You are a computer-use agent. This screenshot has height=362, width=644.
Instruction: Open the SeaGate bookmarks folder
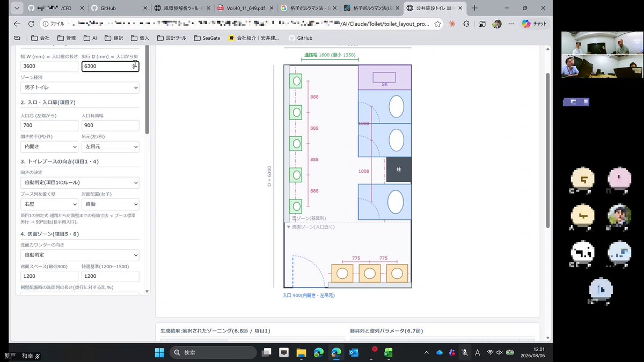coord(207,38)
